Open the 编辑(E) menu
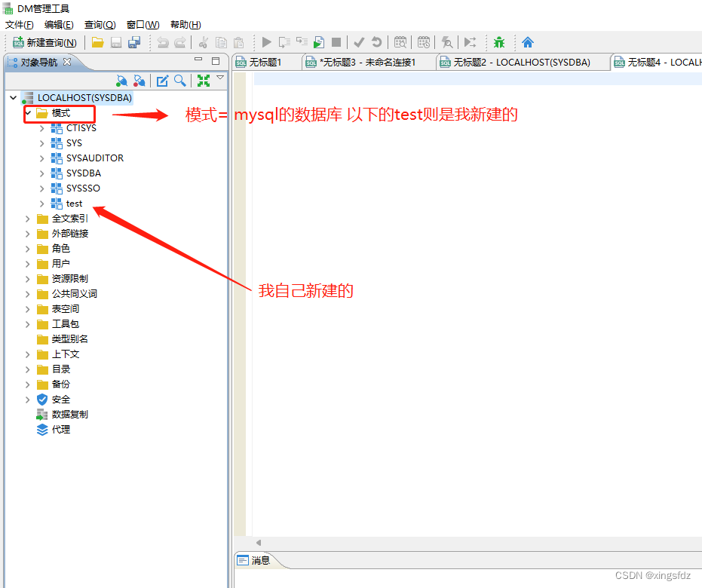Image resolution: width=702 pixels, height=588 pixels. [x=59, y=25]
